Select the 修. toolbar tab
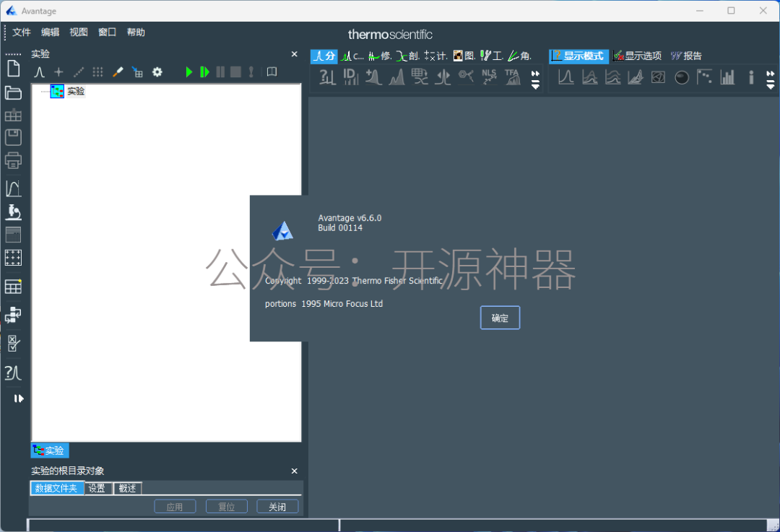The width and height of the screenshot is (780, 532). click(380, 56)
